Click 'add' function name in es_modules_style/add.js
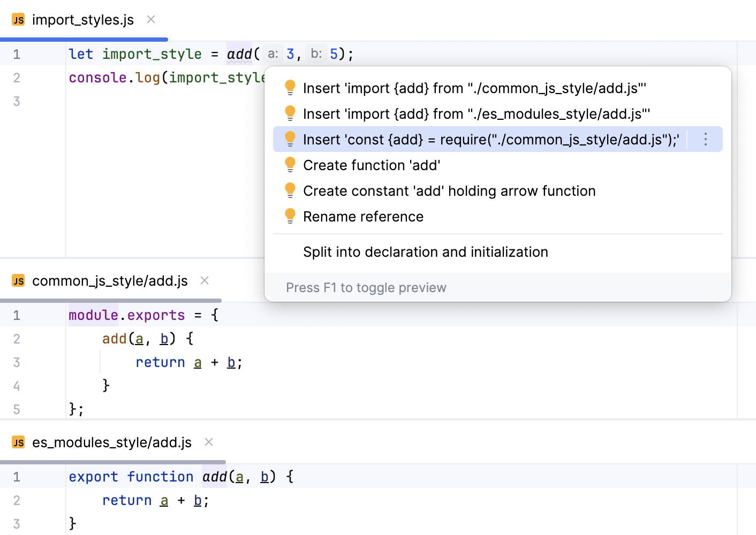Image resolution: width=756 pixels, height=535 pixels. point(215,477)
